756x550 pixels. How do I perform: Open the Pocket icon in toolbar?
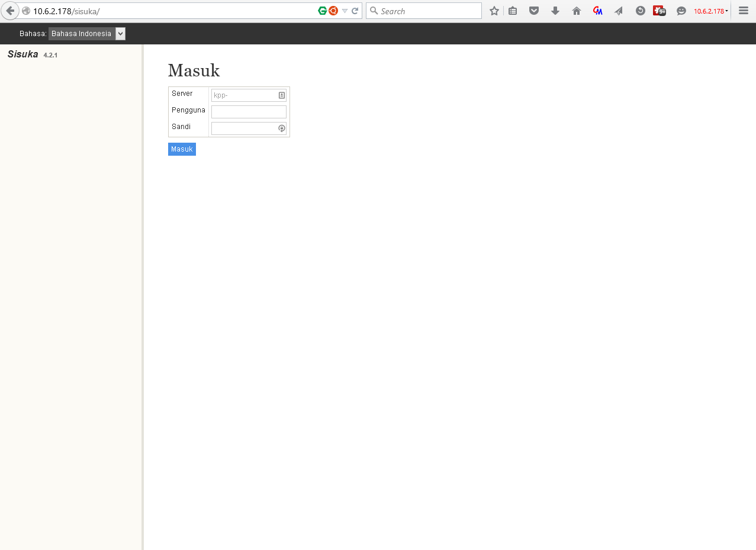click(x=534, y=11)
